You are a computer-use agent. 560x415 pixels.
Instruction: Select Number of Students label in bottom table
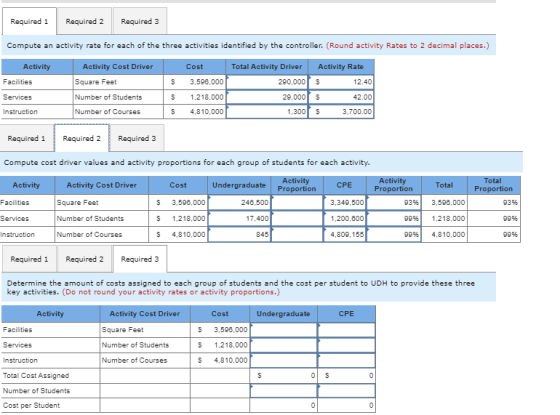coord(36,391)
